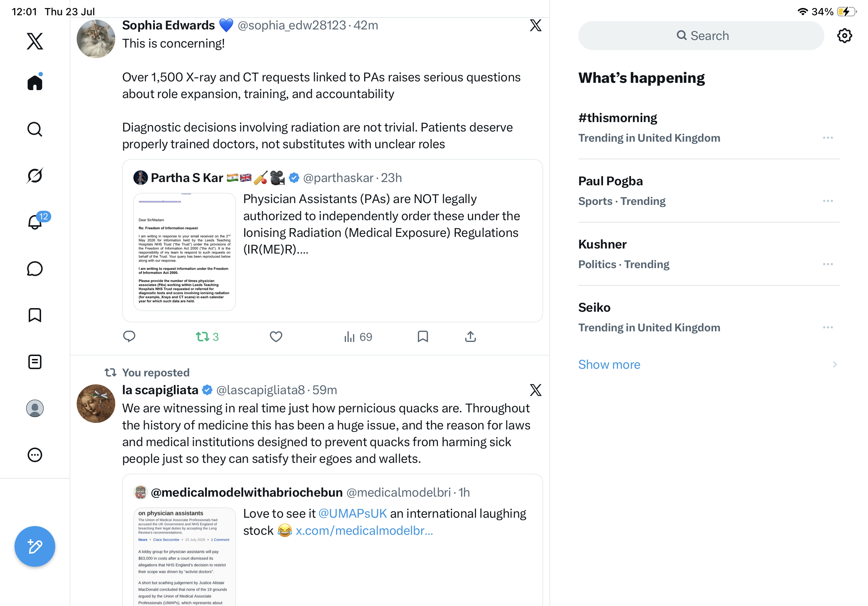This screenshot has width=868, height=606.
Task: Open the Explore search icon in sidebar
Action: 35,129
